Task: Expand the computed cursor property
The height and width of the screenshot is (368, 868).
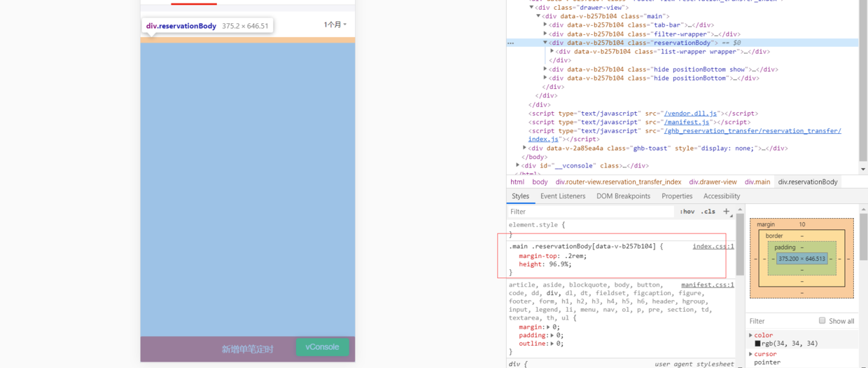Action: pyautogui.click(x=750, y=354)
